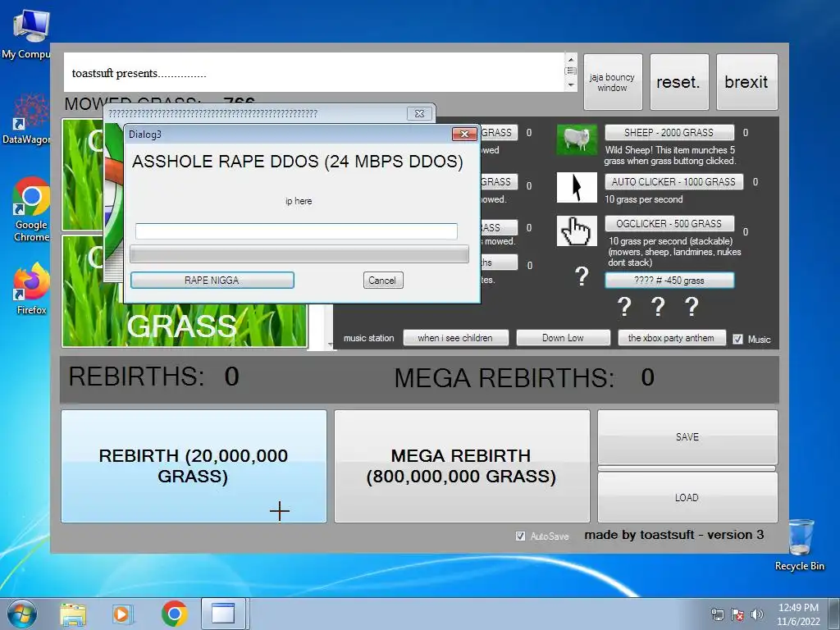Open the Action Center flag icon

(x=737, y=614)
